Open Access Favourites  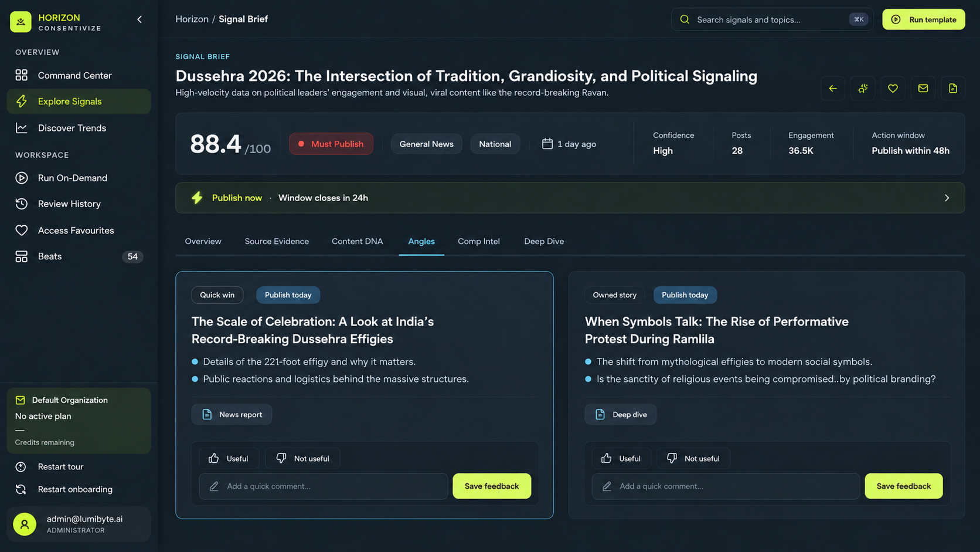(79, 231)
